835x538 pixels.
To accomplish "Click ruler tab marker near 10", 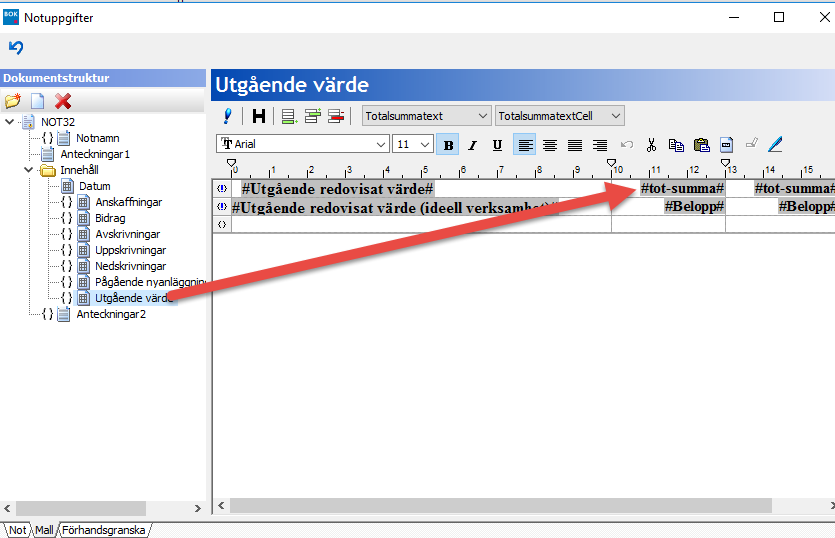I will point(611,163).
